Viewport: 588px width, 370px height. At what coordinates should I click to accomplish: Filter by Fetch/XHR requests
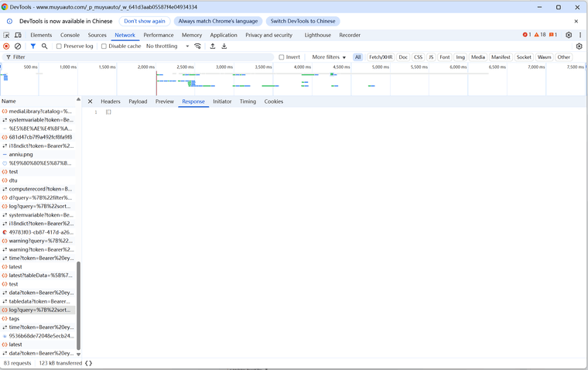click(x=381, y=57)
